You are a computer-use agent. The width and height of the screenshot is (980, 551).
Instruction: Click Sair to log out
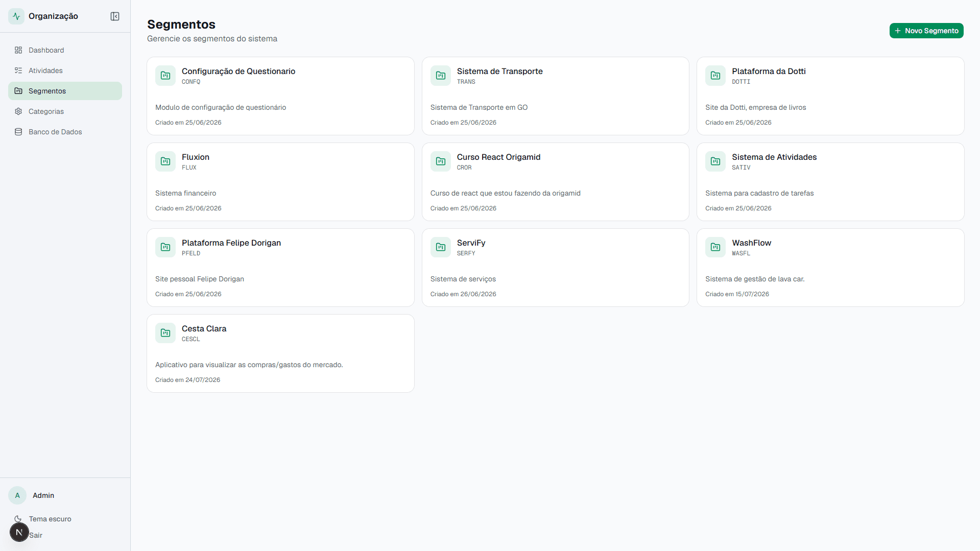pos(36,535)
